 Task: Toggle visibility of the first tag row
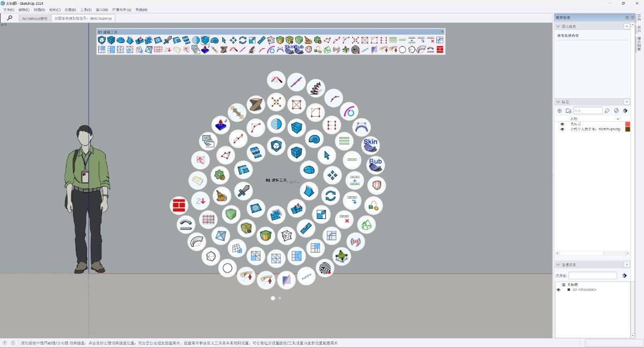point(562,124)
